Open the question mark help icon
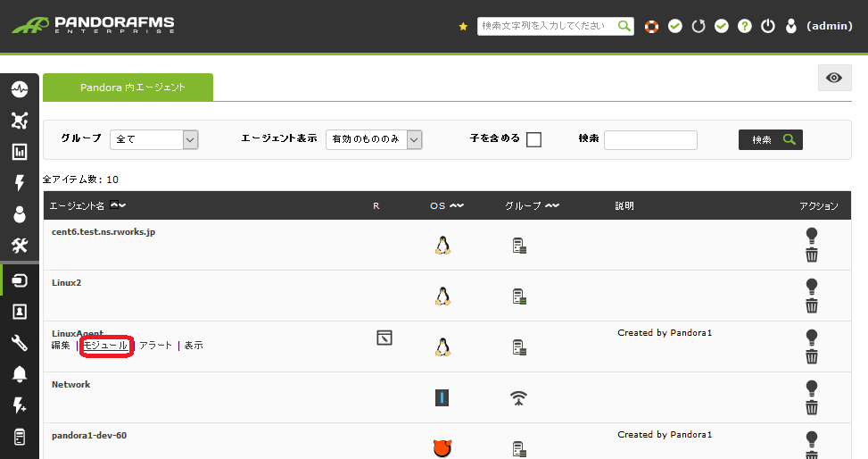The height and width of the screenshot is (459, 868). [x=745, y=26]
